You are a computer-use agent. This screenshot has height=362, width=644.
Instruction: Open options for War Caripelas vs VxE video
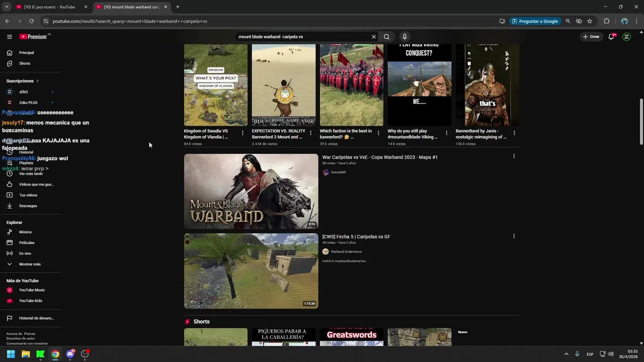coord(514,156)
